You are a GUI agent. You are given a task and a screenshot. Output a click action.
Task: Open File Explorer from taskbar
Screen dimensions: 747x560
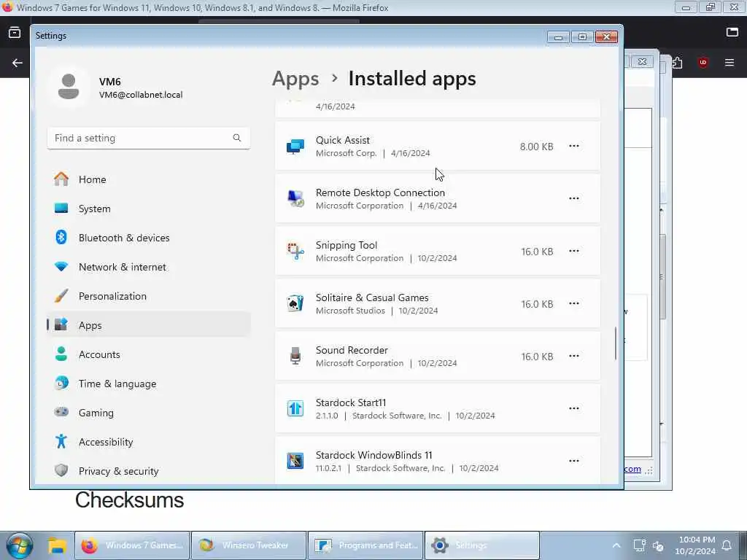pos(58,545)
